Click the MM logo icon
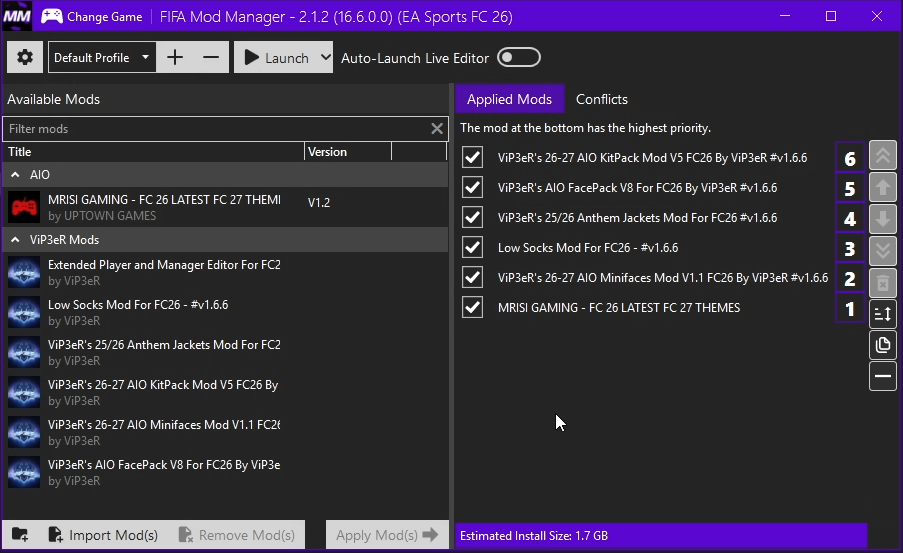903x553 pixels. coord(17,16)
